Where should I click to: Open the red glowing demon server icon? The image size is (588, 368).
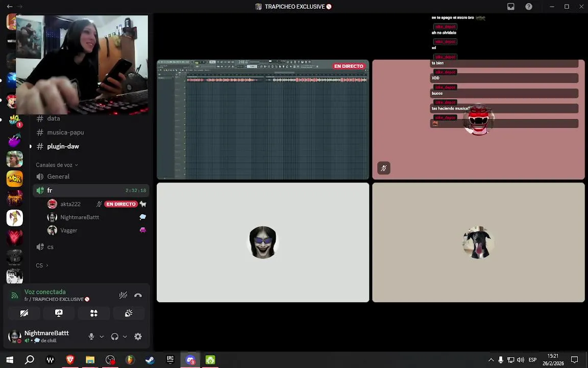tap(15, 237)
